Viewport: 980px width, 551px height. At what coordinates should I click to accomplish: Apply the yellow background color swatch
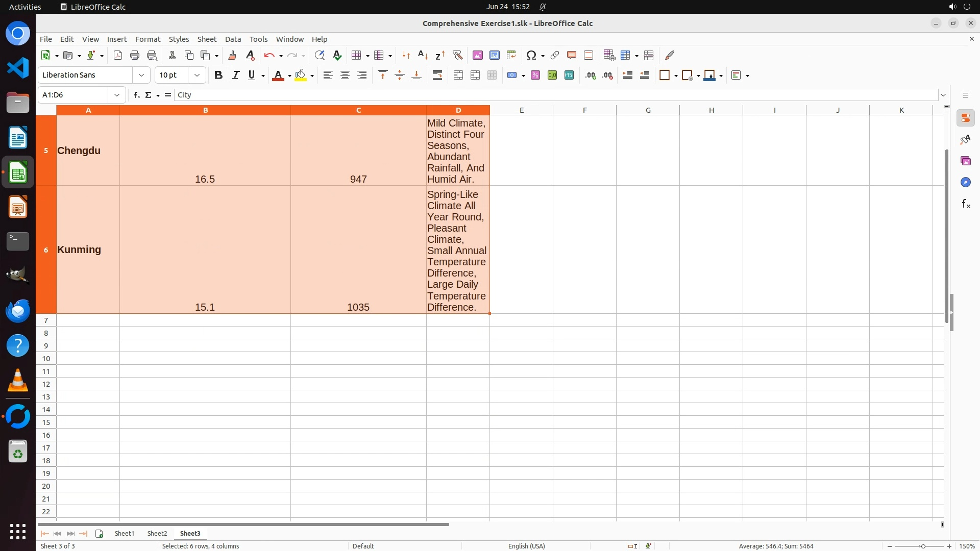pos(301,76)
